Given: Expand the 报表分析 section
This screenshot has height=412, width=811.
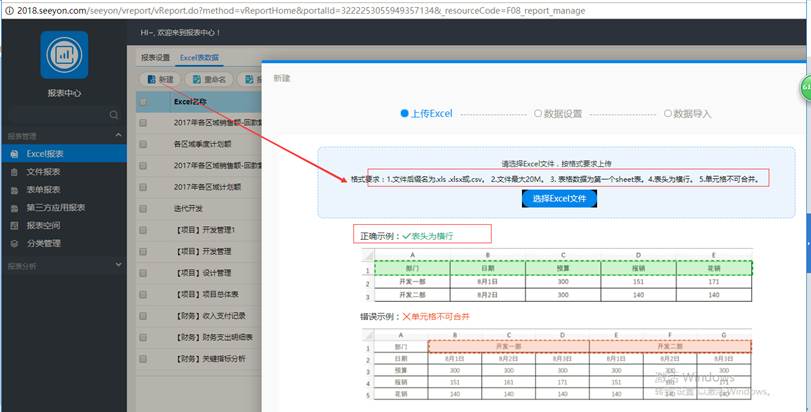Looking at the screenshot, I should click(x=118, y=266).
